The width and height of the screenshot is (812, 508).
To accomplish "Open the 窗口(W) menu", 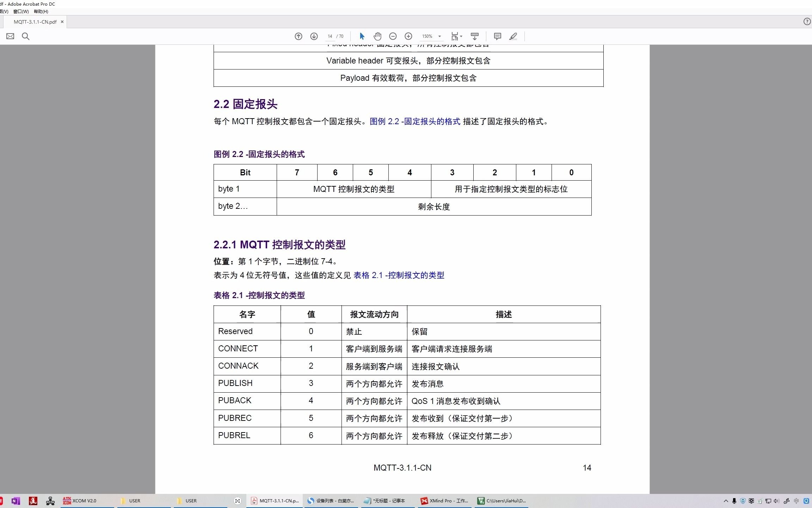I will click(21, 11).
